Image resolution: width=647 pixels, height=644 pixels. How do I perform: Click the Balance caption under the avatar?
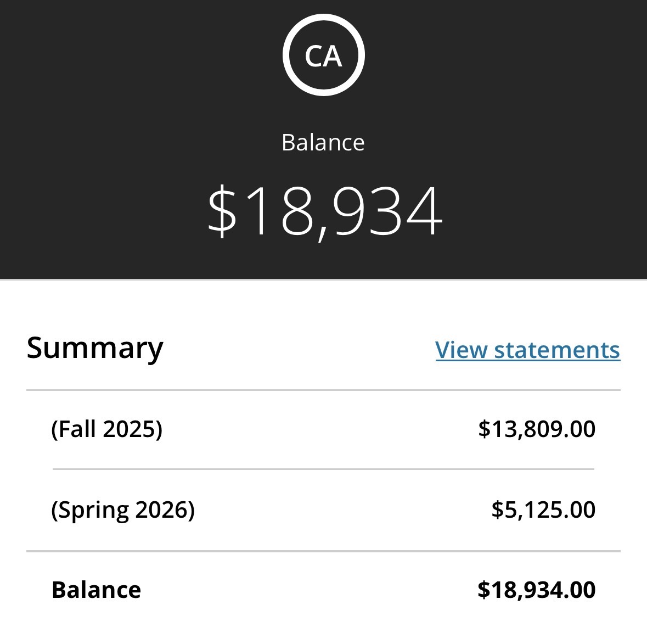coord(323,143)
